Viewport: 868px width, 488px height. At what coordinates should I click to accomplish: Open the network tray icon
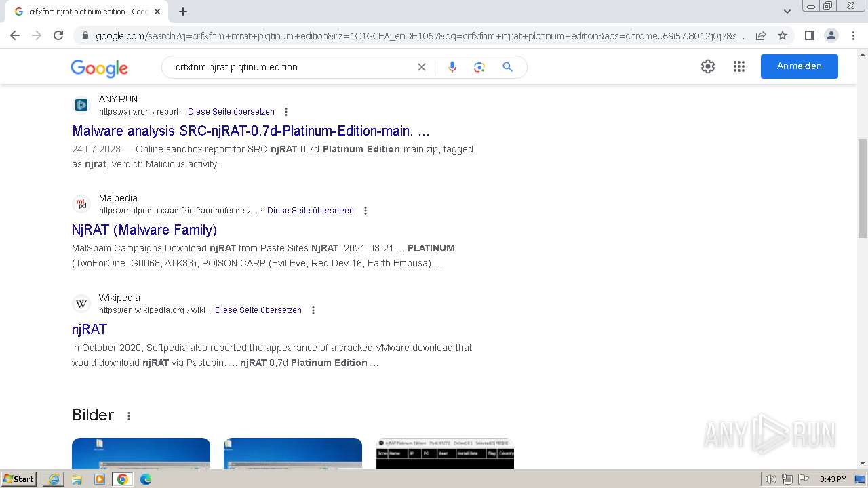787,479
